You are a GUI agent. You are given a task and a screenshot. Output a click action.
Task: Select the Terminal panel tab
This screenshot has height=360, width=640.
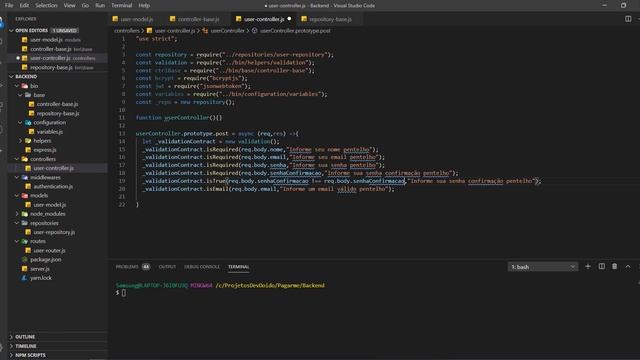[238, 267]
